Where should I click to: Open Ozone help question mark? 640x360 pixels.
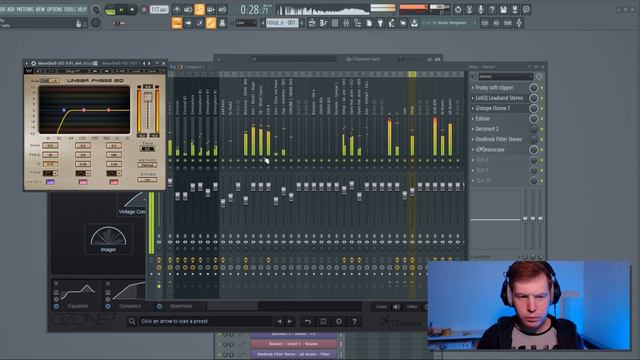pos(354,322)
